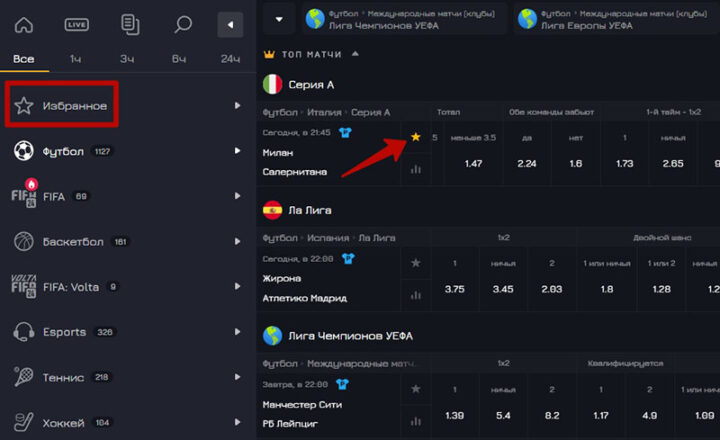Open the bet slip documents icon

[130, 25]
